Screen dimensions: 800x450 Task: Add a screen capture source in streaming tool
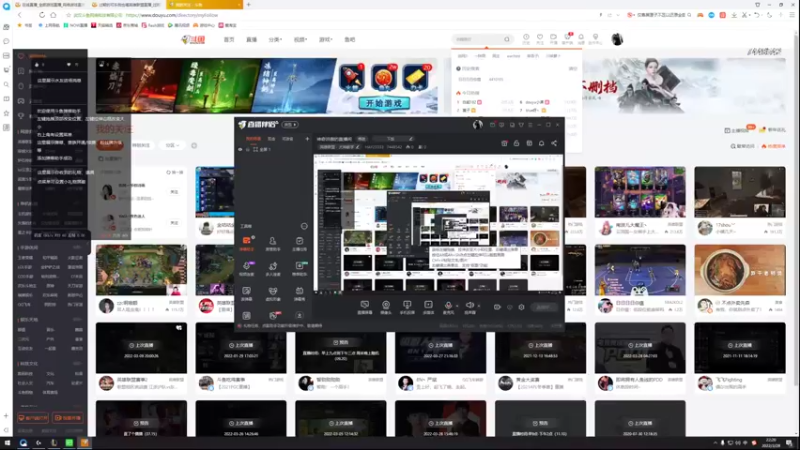click(364, 307)
